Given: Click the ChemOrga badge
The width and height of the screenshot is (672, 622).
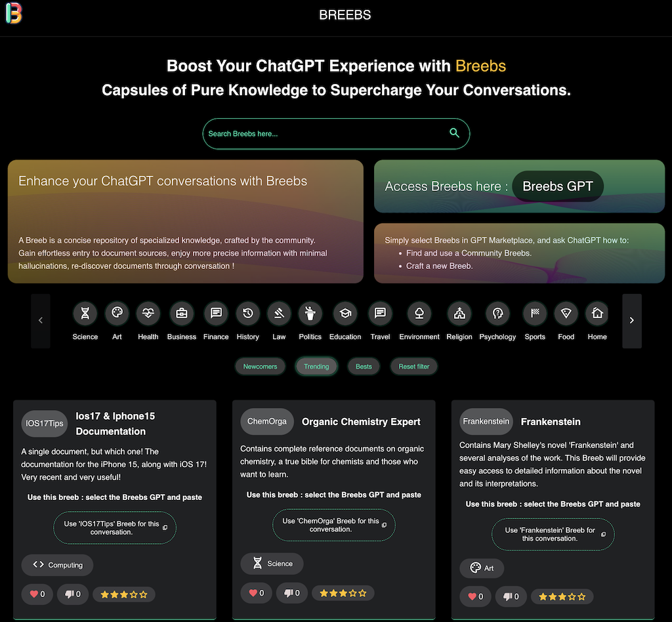Looking at the screenshot, I should coord(267,421).
